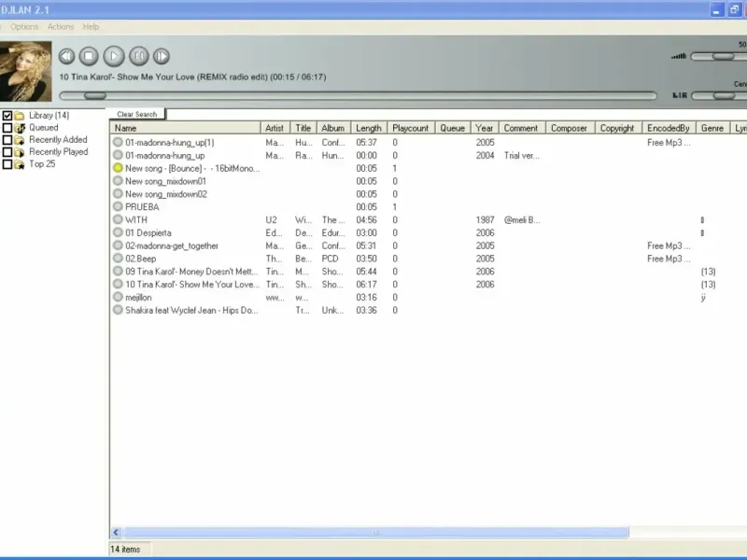The width and height of the screenshot is (747, 560).
Task: Click the Clear Search button
Action: [136, 114]
